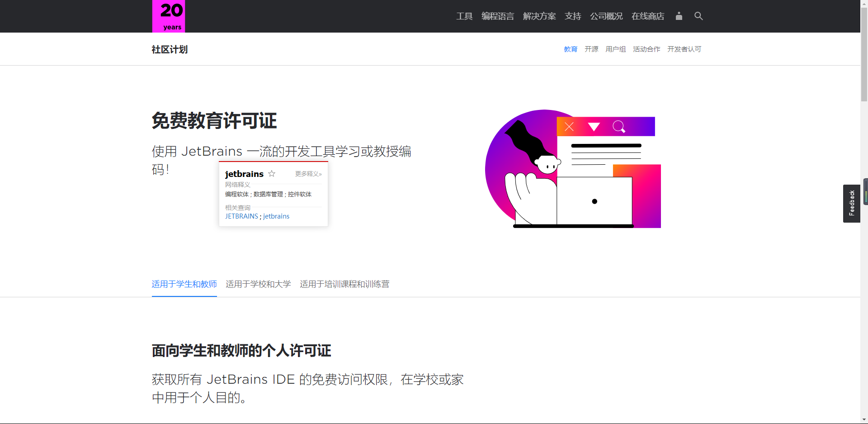
Task: Select 支持 in the top navigation
Action: click(x=572, y=16)
